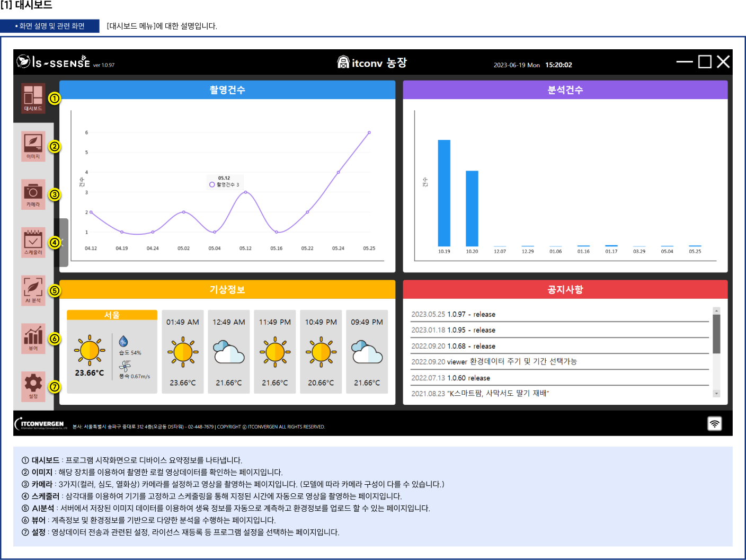Select the 서울 current weather card
Screen dimensions: 746x560
click(112, 351)
